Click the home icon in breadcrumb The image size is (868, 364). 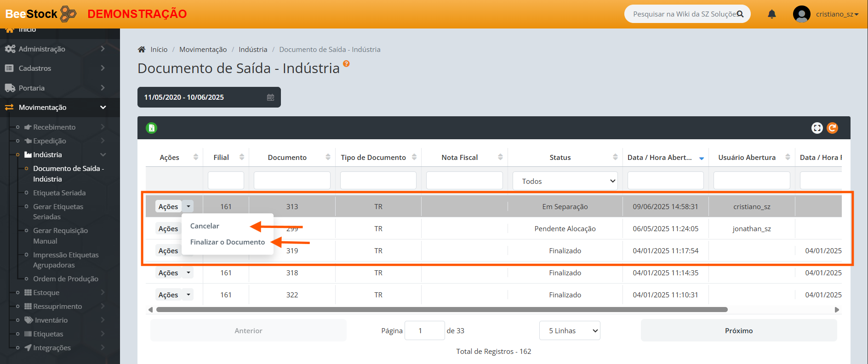point(142,50)
